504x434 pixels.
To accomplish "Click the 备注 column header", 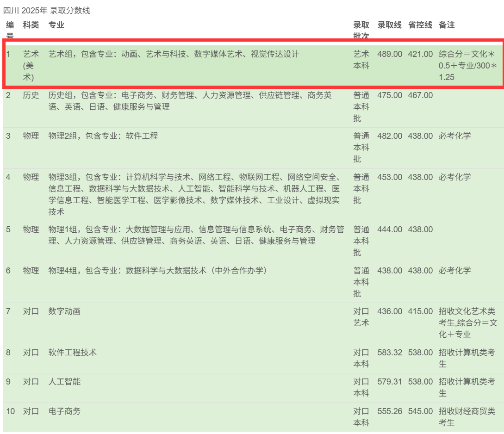I will (447, 25).
